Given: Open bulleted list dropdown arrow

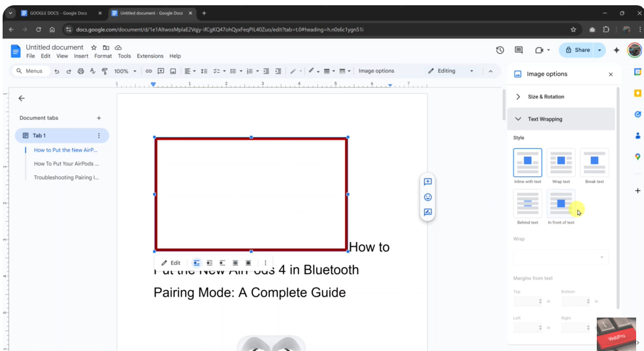Looking at the screenshot, I should coord(241,71).
